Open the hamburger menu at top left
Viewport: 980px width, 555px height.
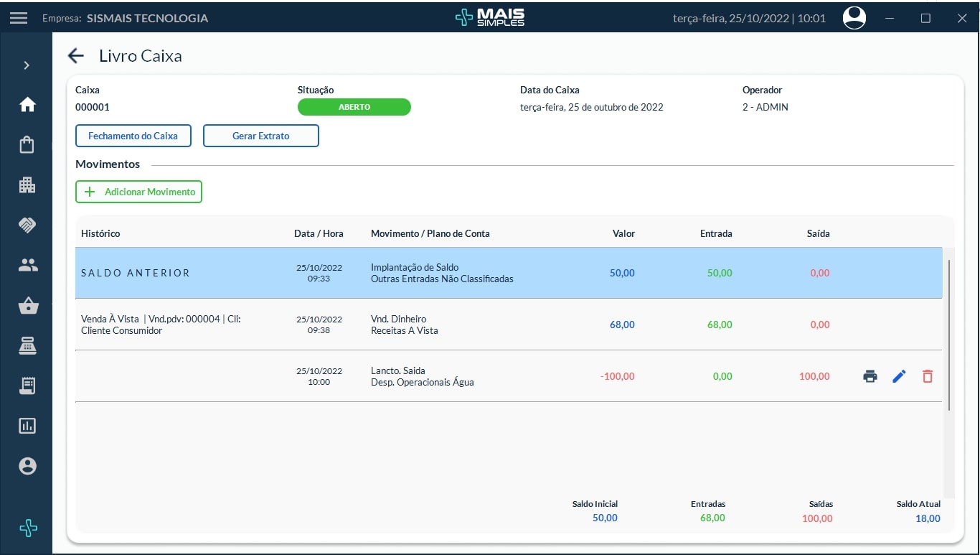tap(19, 19)
